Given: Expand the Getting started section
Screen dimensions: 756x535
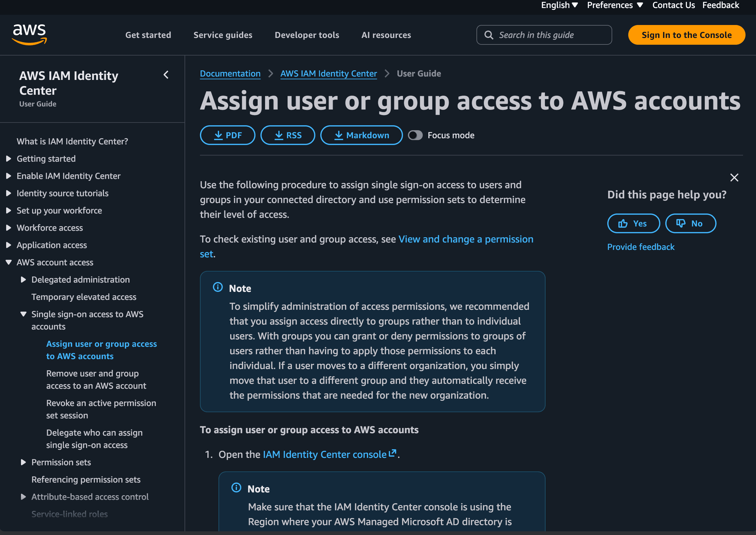Looking at the screenshot, I should point(9,159).
